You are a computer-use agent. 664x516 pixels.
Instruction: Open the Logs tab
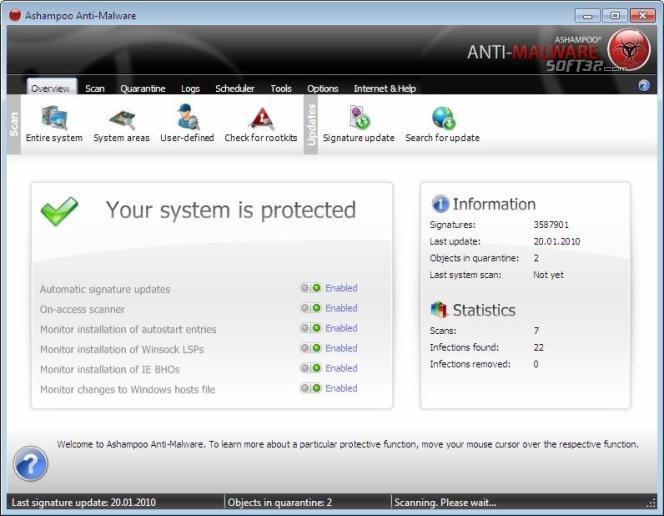pos(190,88)
